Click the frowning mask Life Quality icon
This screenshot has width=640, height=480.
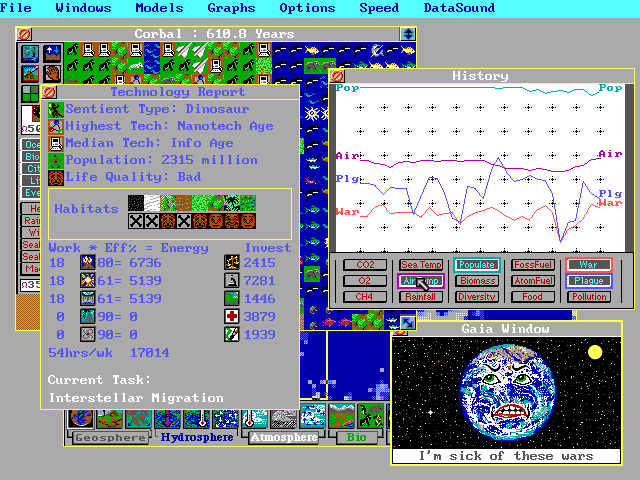tap(56, 178)
